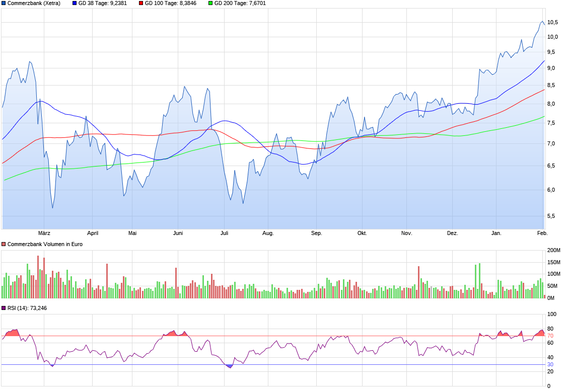
Task: Click the 'Sep.' month axis label
Action: coord(317,233)
